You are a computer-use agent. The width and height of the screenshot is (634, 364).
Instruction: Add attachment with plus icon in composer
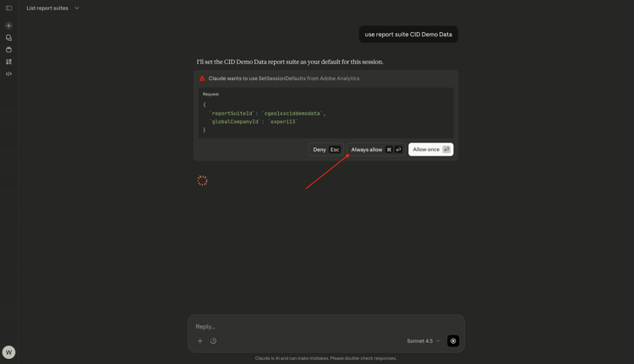point(199,341)
